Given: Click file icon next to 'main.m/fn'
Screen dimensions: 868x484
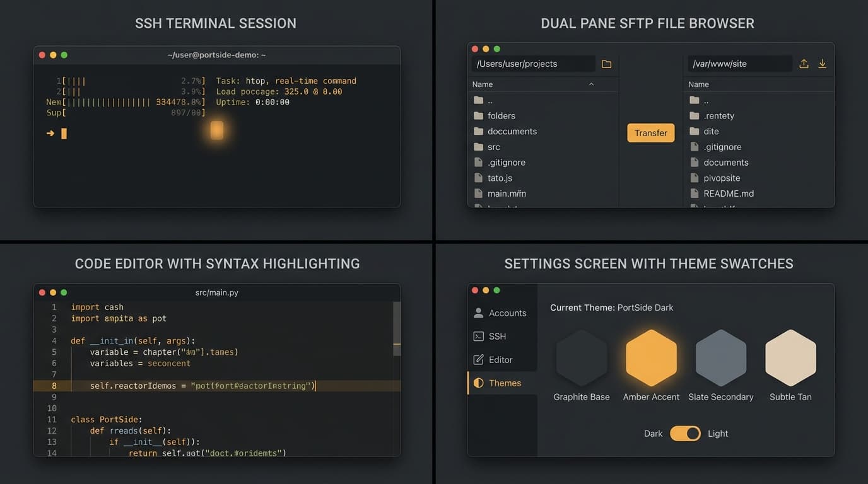Looking at the screenshot, I should pyautogui.click(x=478, y=193).
